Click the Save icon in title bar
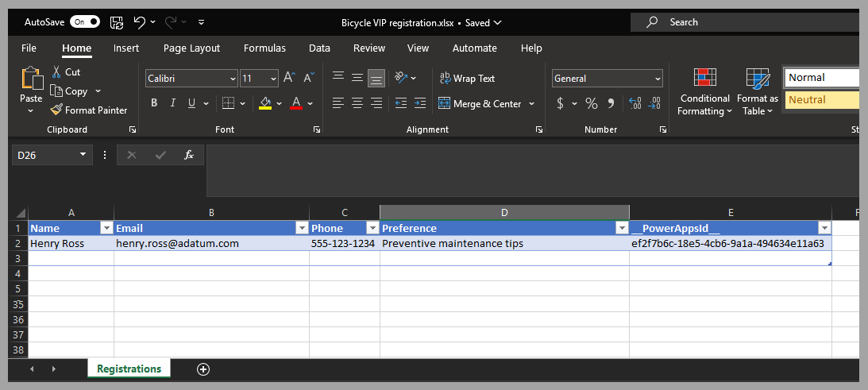The image size is (868, 390). [117, 22]
